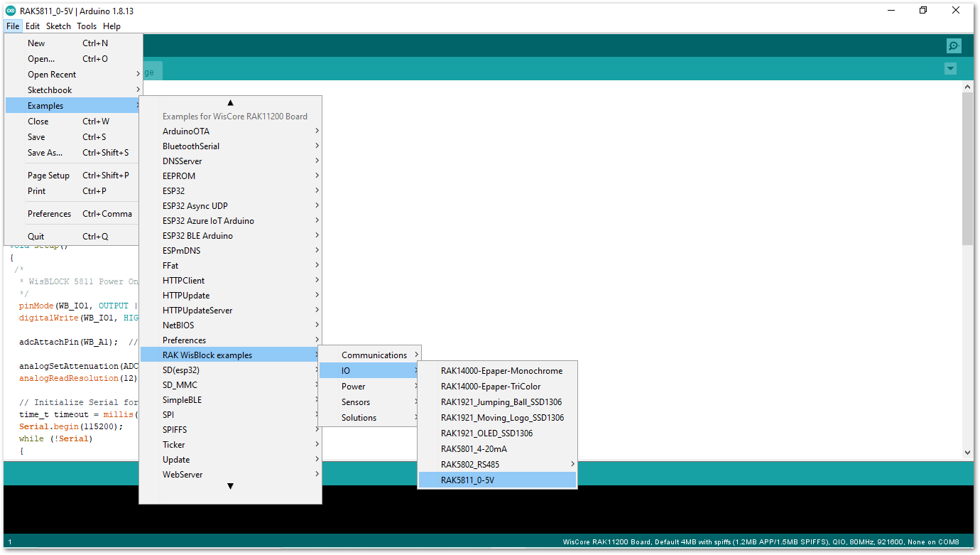Open HTTPUpdate examples
The height and width of the screenshot is (555, 980).
[x=231, y=296]
